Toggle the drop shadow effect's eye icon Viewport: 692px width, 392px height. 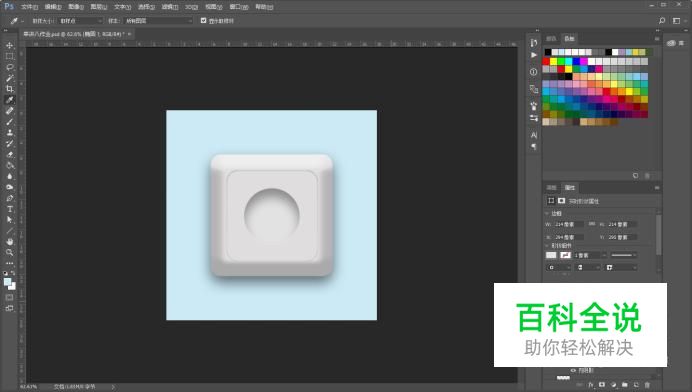573,370
